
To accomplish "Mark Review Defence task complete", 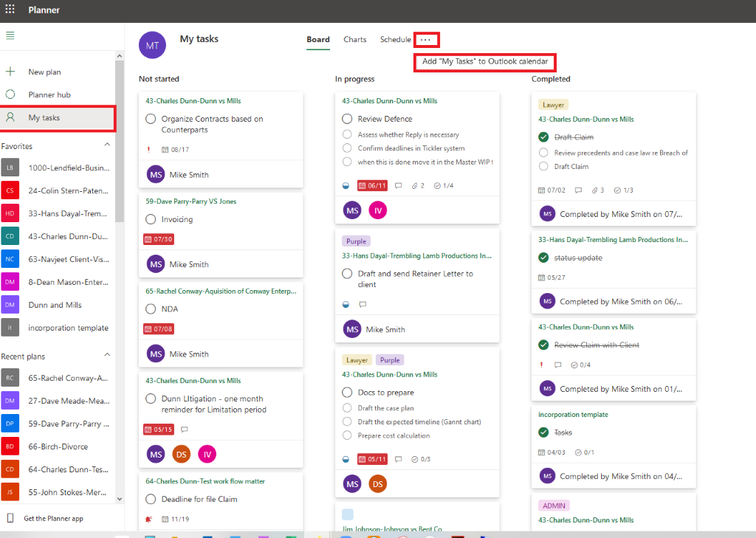I will tap(347, 119).
